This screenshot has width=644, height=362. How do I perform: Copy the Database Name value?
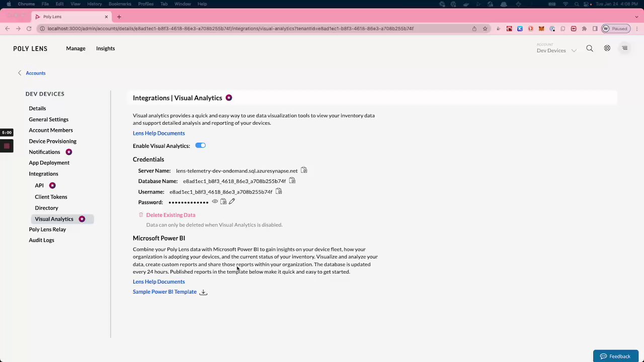pyautogui.click(x=292, y=180)
